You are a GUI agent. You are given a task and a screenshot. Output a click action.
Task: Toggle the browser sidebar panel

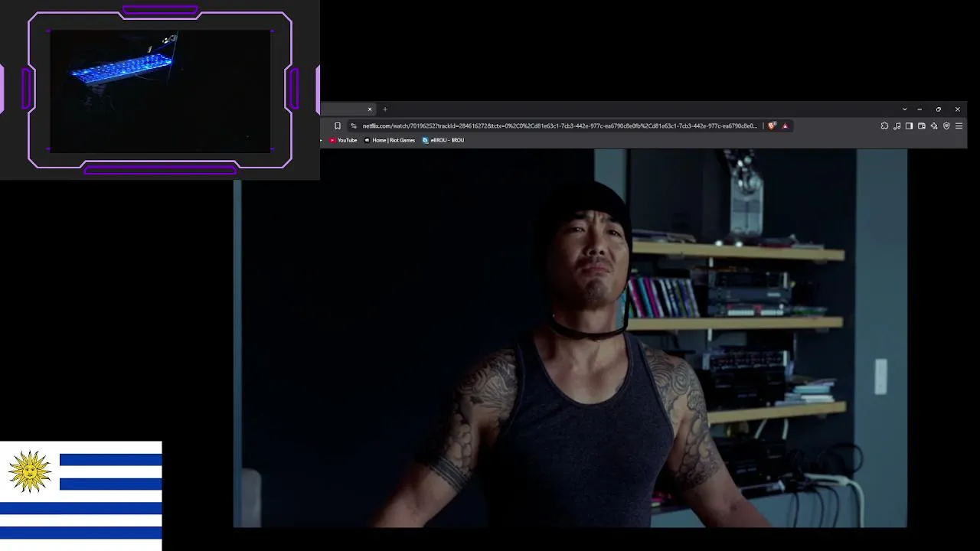click(909, 126)
